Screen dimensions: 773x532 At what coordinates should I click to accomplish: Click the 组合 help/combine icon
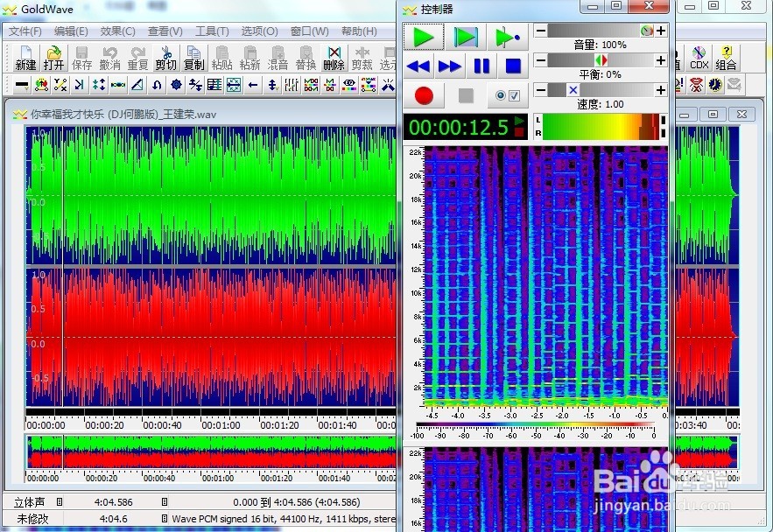pos(726,58)
